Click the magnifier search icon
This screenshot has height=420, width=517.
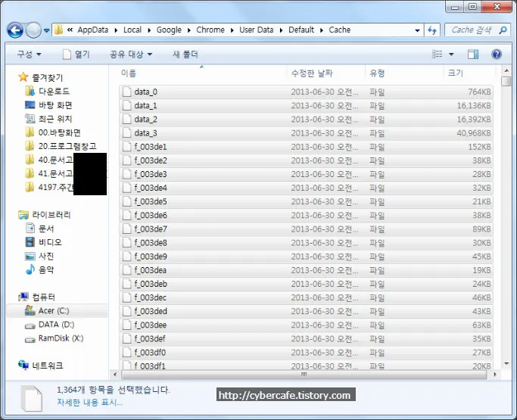(x=503, y=30)
